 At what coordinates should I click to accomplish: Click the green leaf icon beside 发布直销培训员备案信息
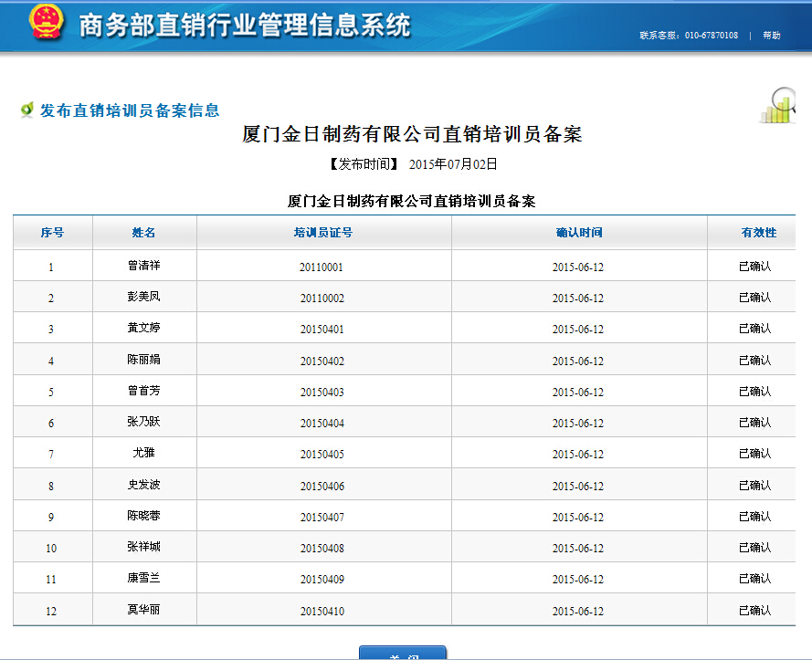pyautogui.click(x=26, y=110)
